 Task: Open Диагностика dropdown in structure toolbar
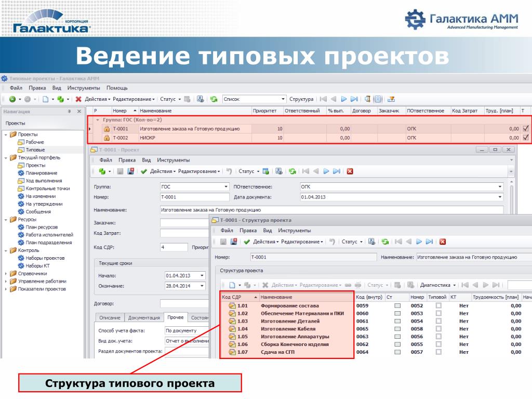coord(437,285)
